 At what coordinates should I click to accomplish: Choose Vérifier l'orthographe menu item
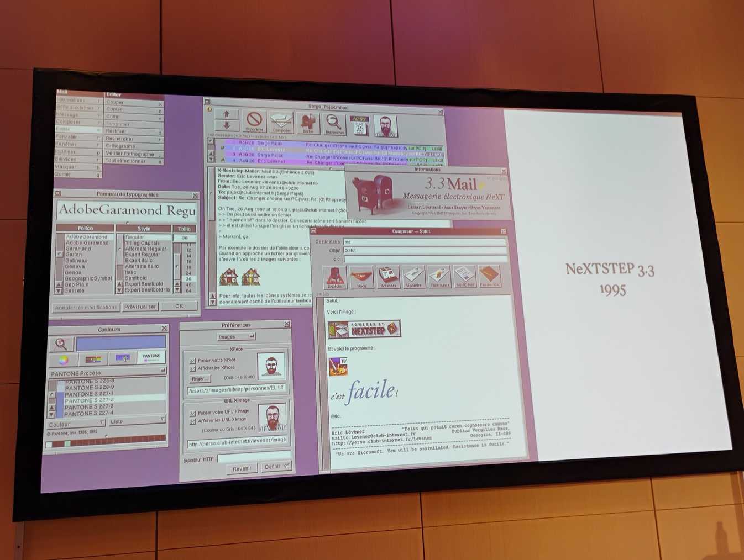point(134,154)
